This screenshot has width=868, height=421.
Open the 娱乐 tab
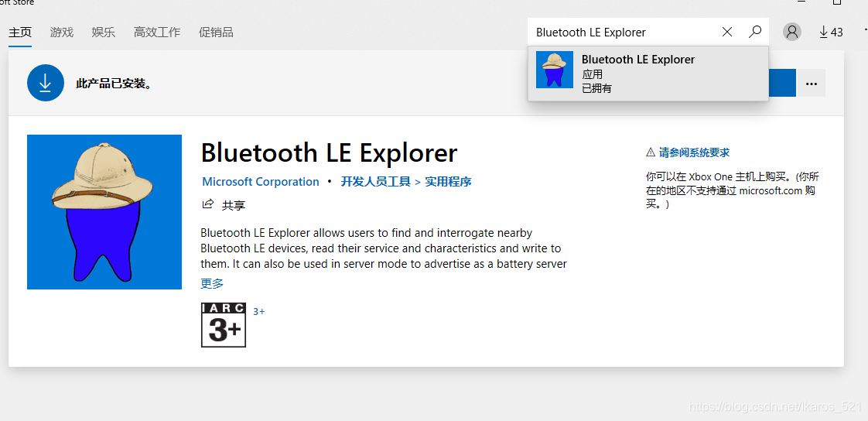click(x=104, y=33)
